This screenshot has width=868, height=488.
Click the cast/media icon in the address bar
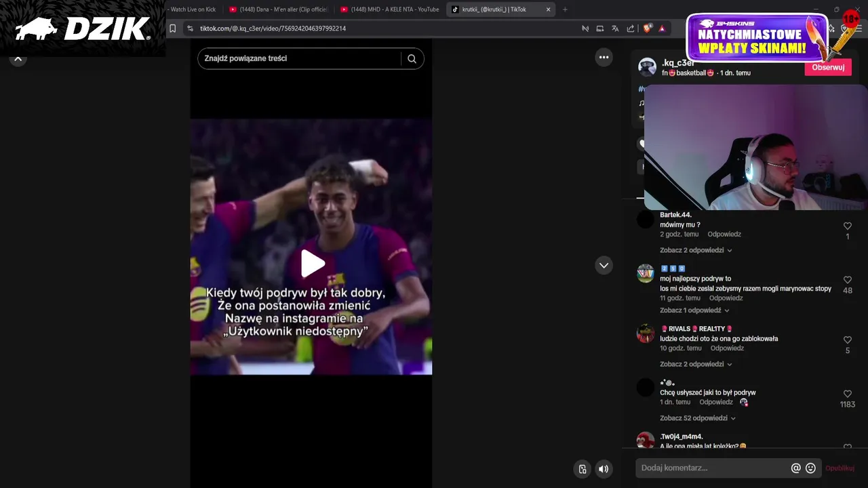[x=600, y=28]
